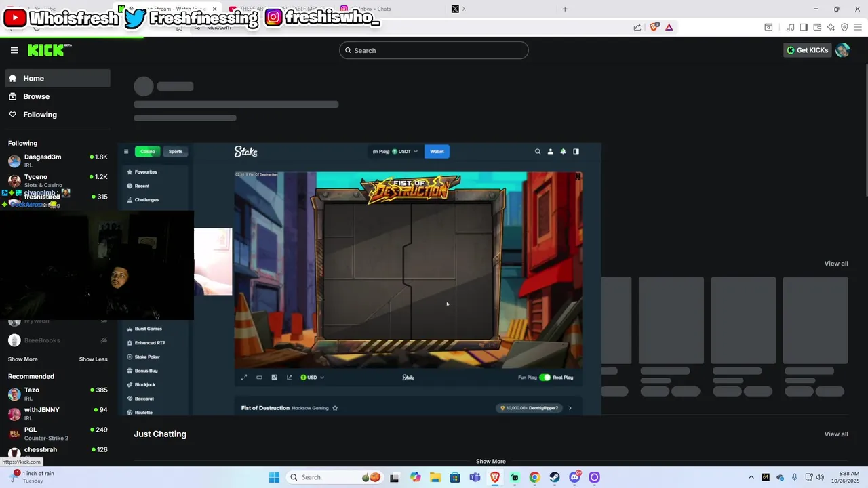Click Show More in Following list
This screenshot has height=488, width=868.
click(x=23, y=359)
